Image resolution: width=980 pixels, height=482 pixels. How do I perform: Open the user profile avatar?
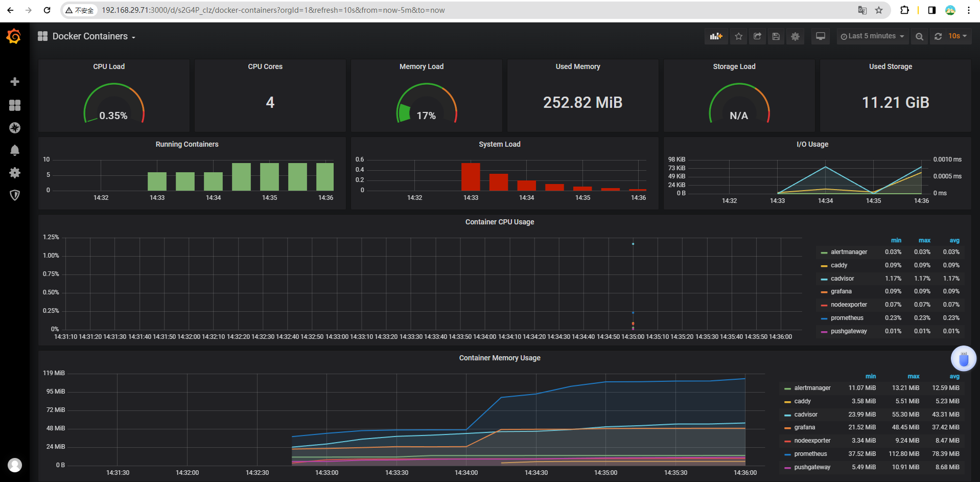[15, 465]
